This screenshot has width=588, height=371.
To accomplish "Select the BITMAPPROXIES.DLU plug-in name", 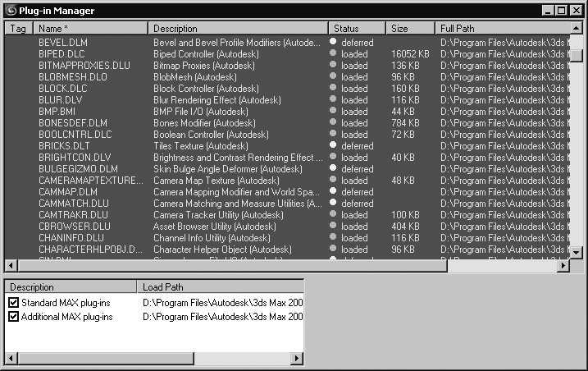I will [84, 66].
